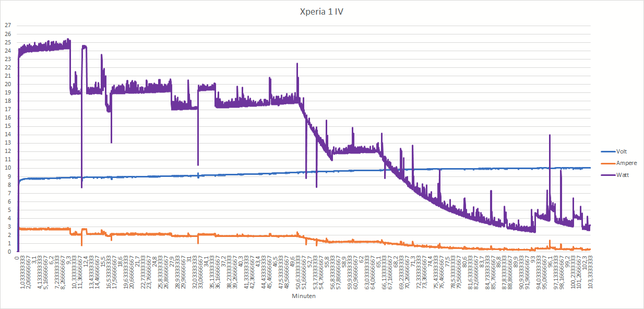Click y-axis label 9
Image resolution: width=644 pixels, height=309 pixels.
point(9,176)
